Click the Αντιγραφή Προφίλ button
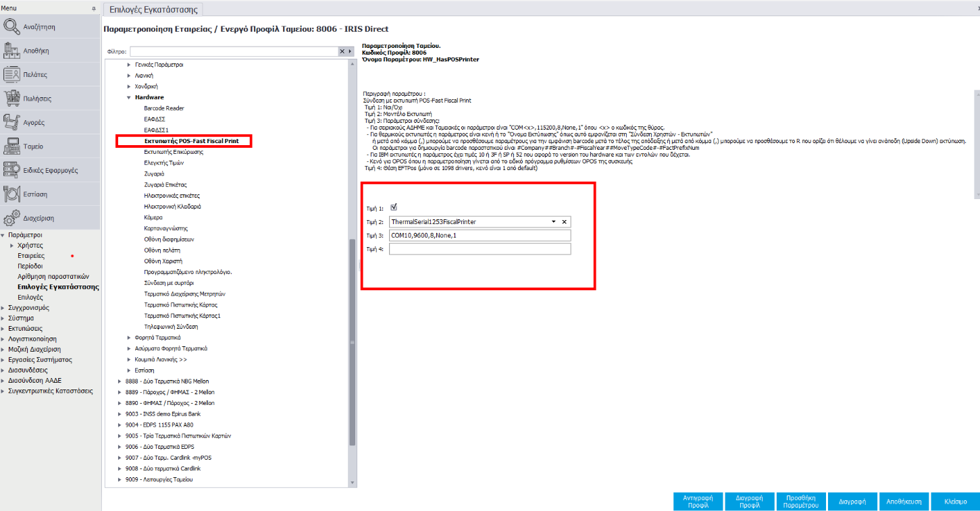Image resolution: width=980 pixels, height=511 pixels. click(x=698, y=502)
